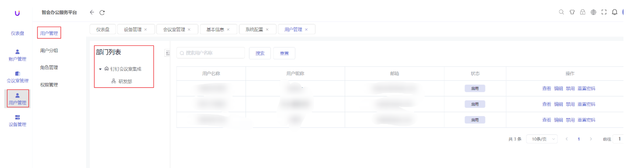644x168 pixels.
Task: Open 设备管理 in the left sidebar
Action: click(x=17, y=121)
